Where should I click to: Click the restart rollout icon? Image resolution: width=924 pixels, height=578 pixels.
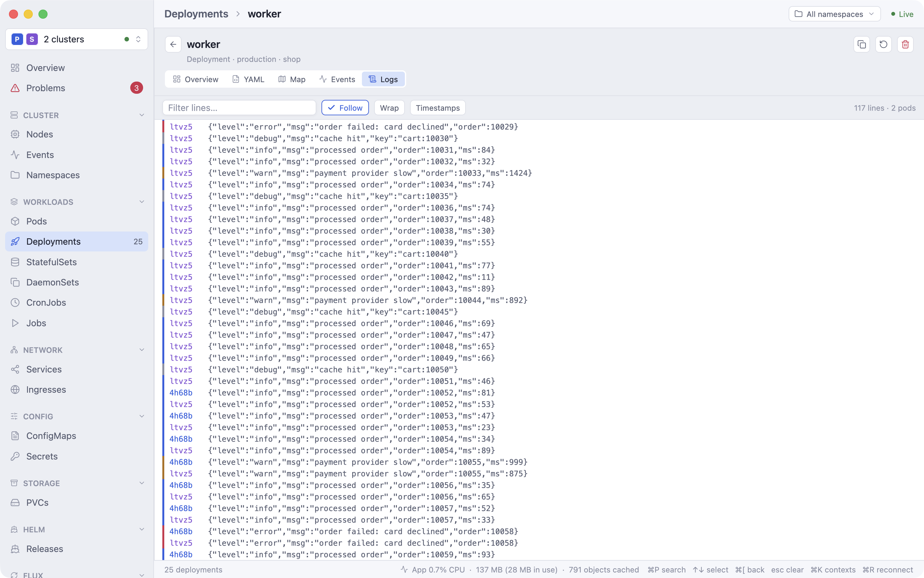(x=883, y=44)
